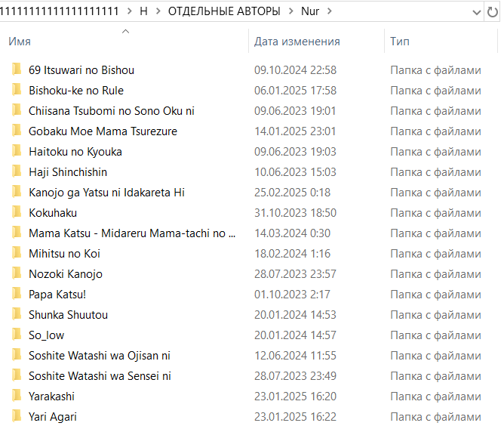Click folder icon of Nozoki Kanojo
The width and height of the screenshot is (504, 429).
[x=17, y=273]
